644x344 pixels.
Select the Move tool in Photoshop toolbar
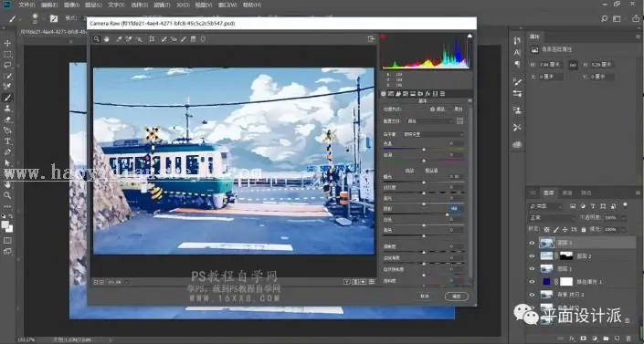pos(7,43)
